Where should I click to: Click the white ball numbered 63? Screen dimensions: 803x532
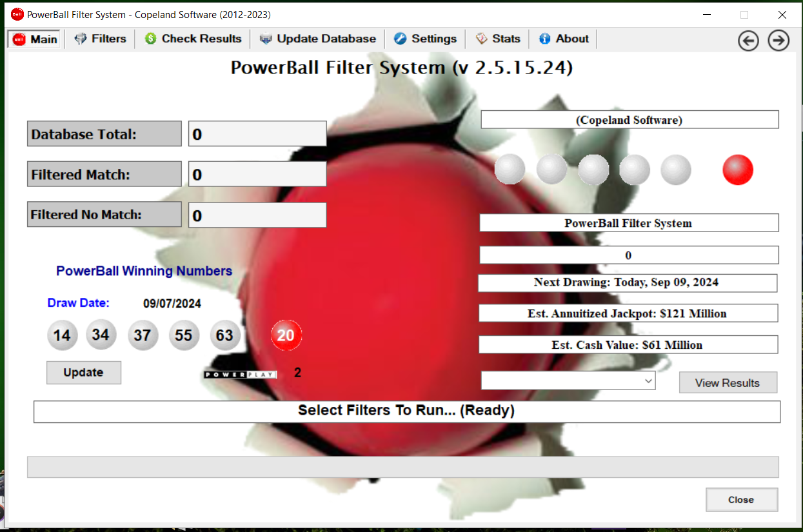tap(224, 335)
